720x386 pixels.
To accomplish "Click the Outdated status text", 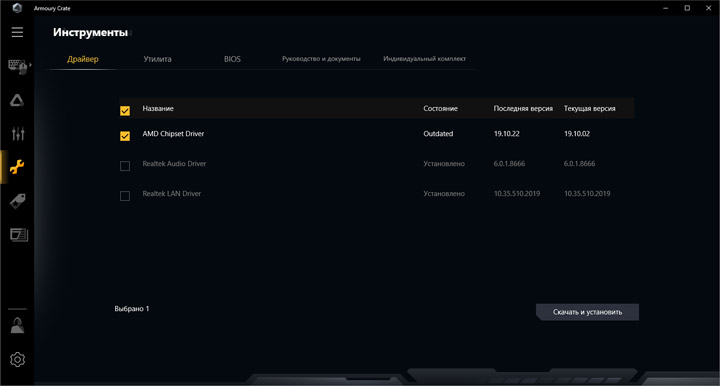I will click(438, 134).
